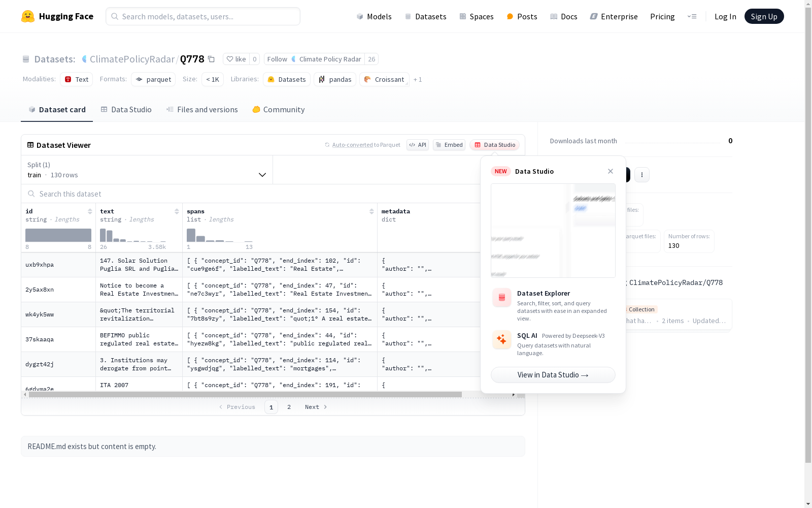Screen dimensions: 812x508
Task: Open the Files and versions tab
Action: [x=202, y=109]
